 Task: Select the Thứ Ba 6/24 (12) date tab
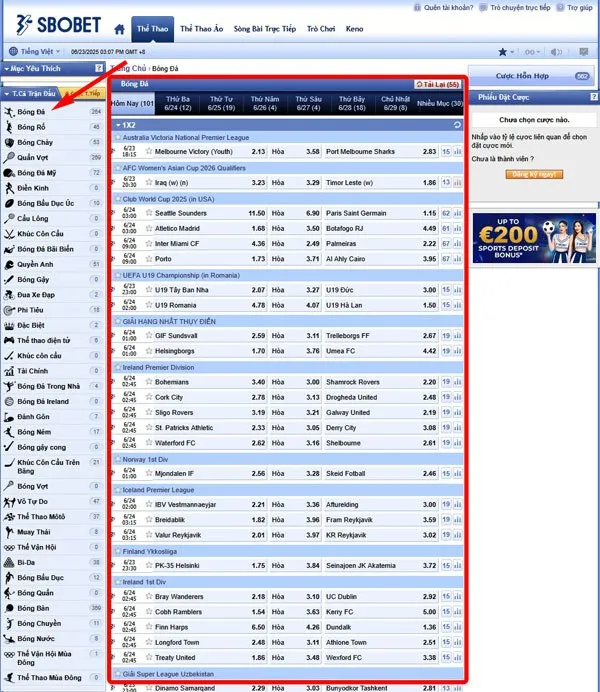pyautogui.click(x=178, y=103)
